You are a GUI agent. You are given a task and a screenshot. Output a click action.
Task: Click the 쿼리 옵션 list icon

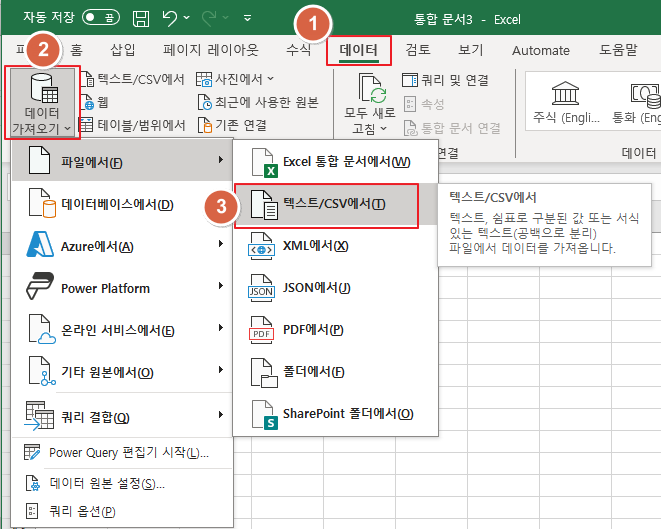[32, 511]
